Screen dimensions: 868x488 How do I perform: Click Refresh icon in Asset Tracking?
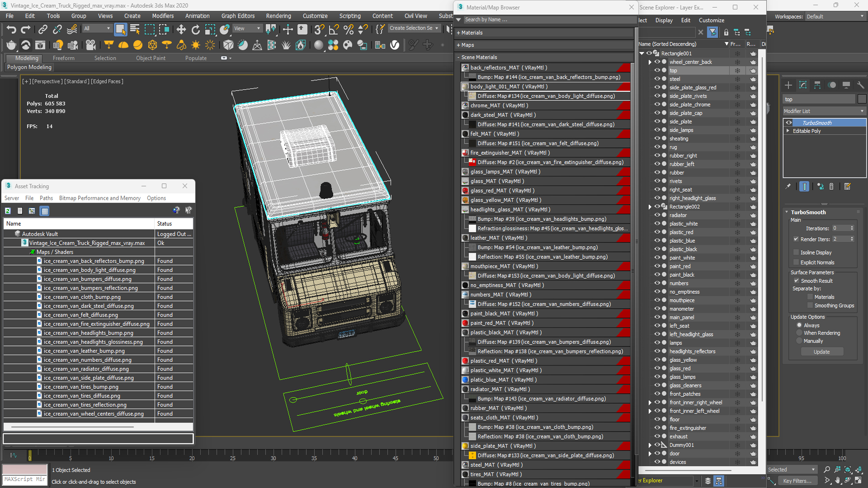[x=8, y=211]
